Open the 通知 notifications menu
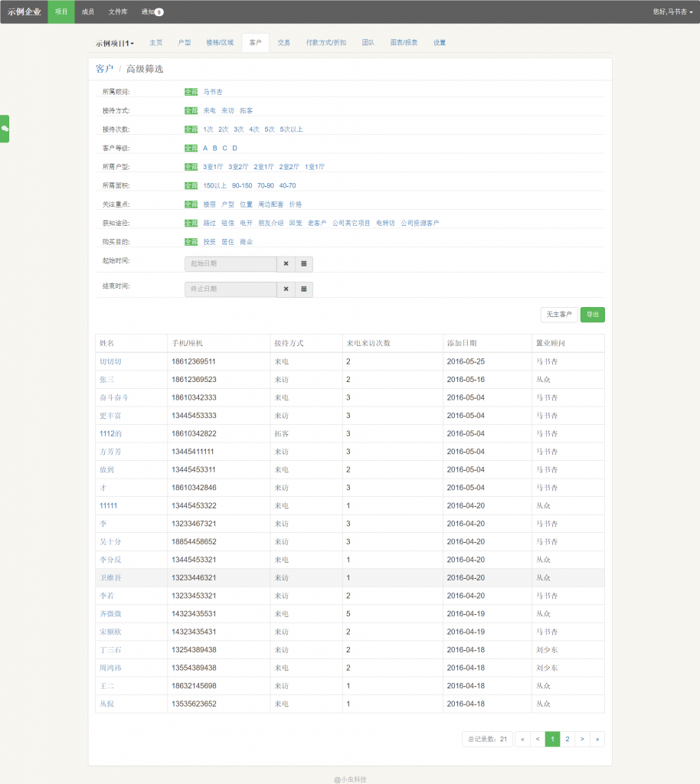Viewport: 700px width, 784px height. pos(152,11)
